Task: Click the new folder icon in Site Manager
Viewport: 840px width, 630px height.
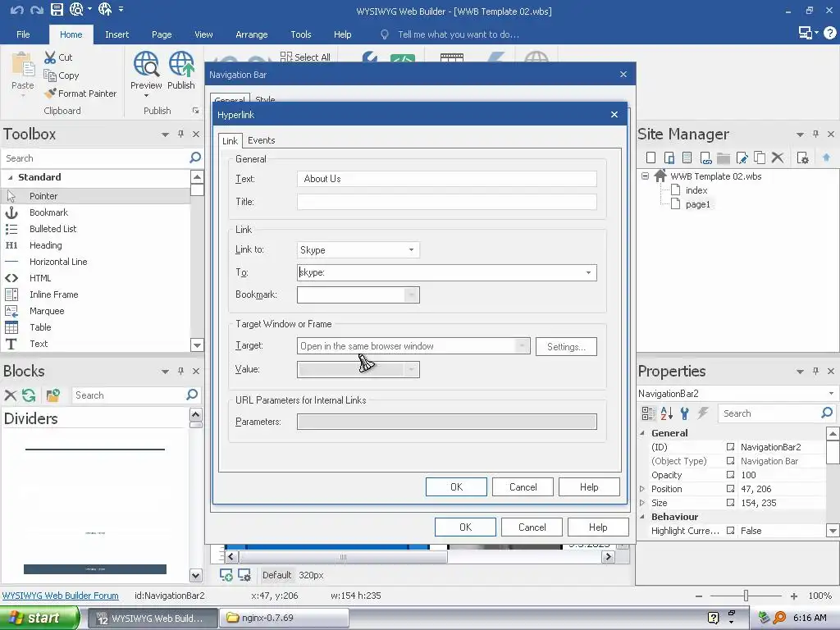Action: (724, 157)
